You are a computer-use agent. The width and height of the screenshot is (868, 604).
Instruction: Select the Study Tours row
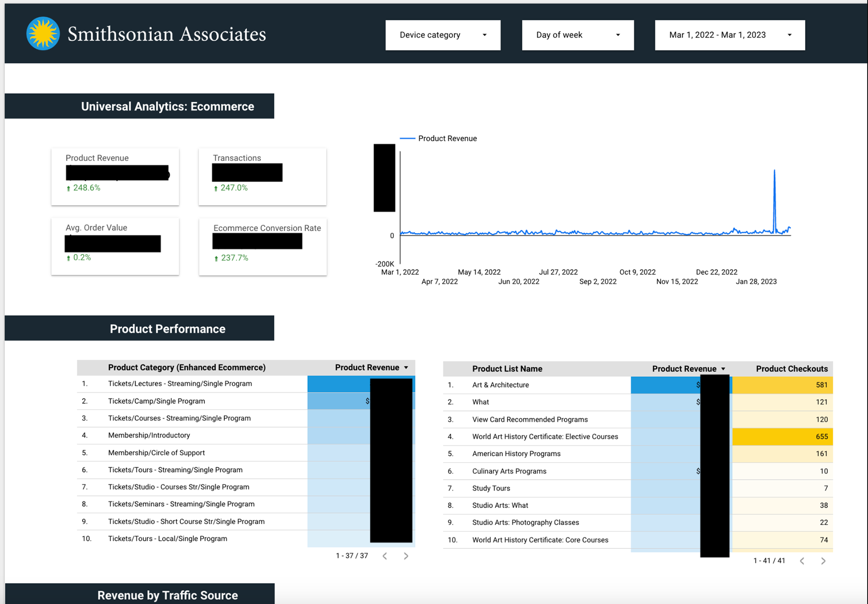[x=638, y=488]
